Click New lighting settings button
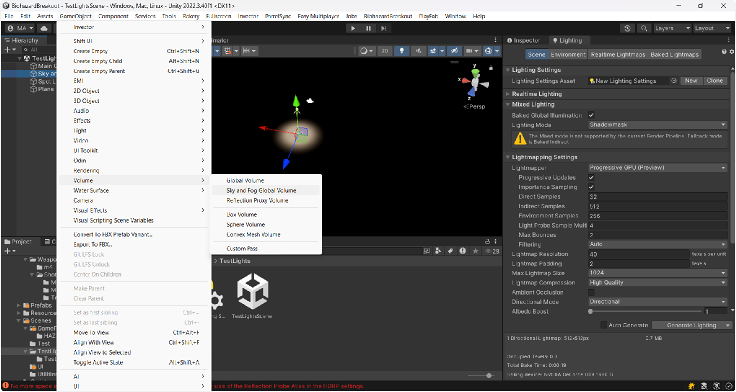The height and width of the screenshot is (392, 736). coord(690,81)
